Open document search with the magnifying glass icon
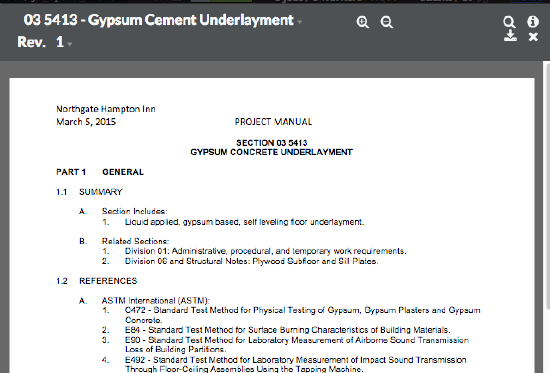The width and height of the screenshot is (550, 373). coord(509,22)
